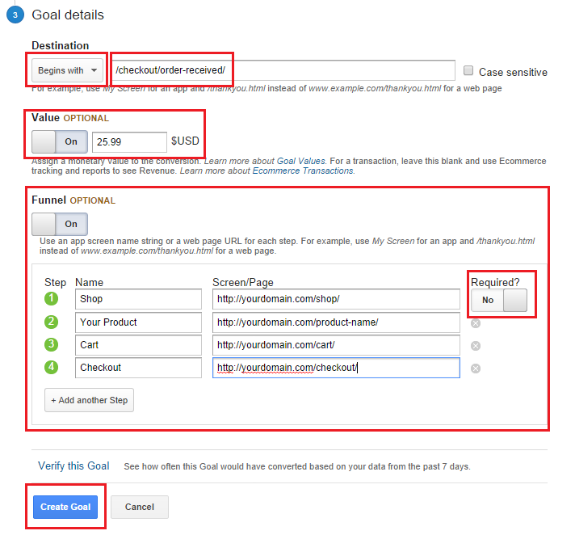Remove the Cart funnel step

tap(476, 346)
